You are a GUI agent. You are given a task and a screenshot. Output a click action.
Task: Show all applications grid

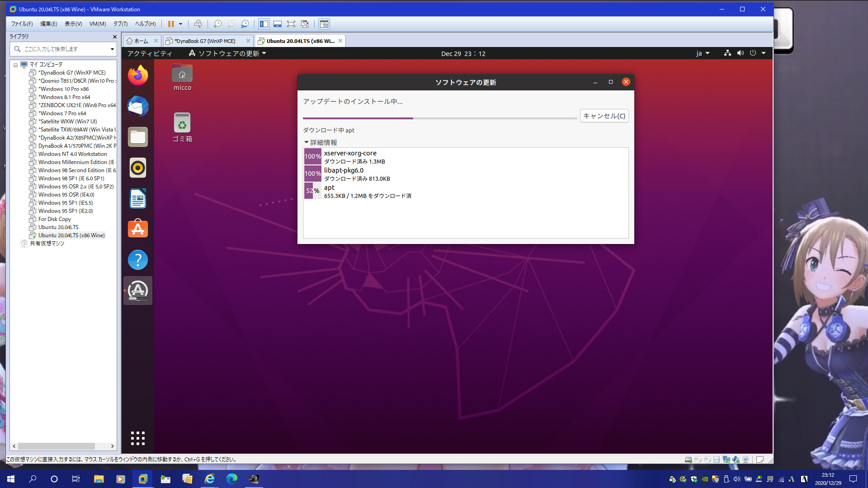[x=138, y=438]
